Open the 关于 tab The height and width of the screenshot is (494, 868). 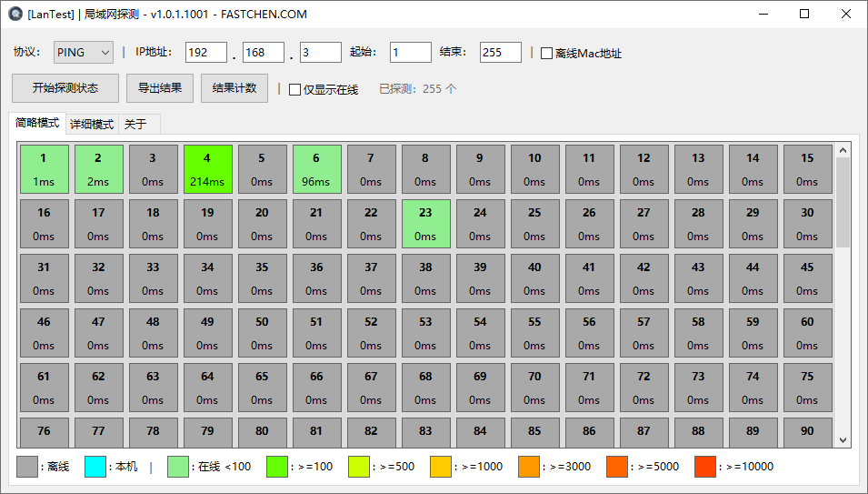(x=135, y=124)
